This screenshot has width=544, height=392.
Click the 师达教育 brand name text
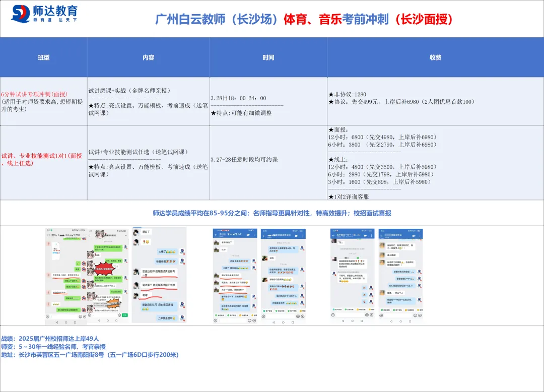[55, 11]
